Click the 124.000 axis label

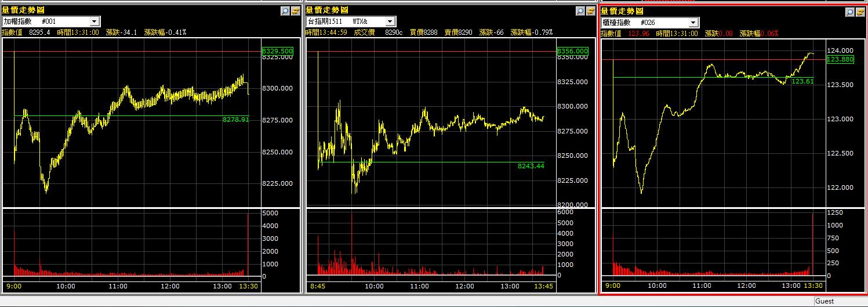[x=840, y=50]
